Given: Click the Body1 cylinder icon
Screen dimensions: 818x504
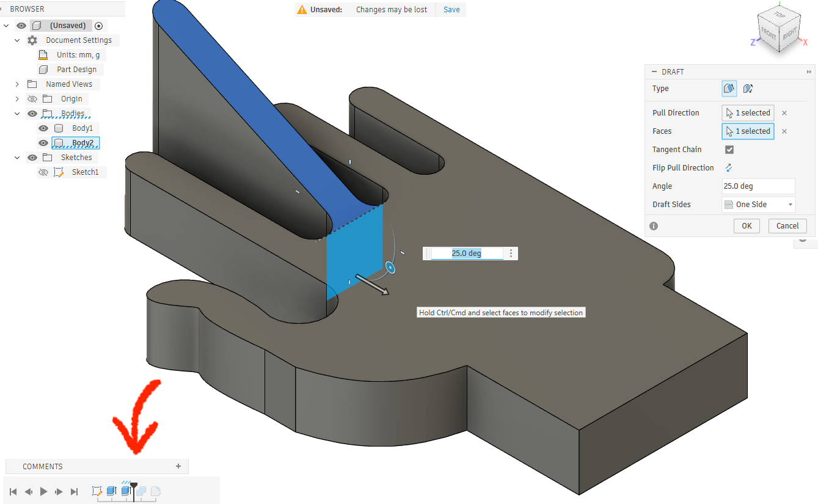Looking at the screenshot, I should (x=59, y=128).
